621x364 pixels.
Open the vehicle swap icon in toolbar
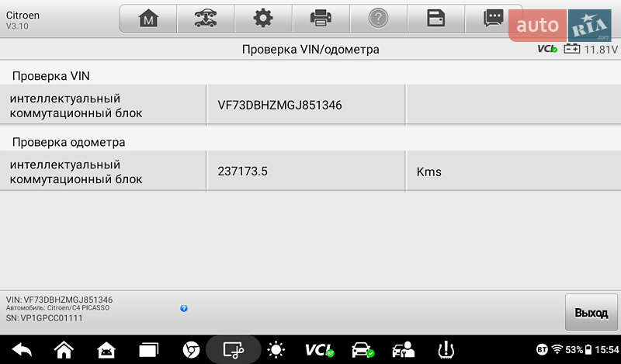206,18
